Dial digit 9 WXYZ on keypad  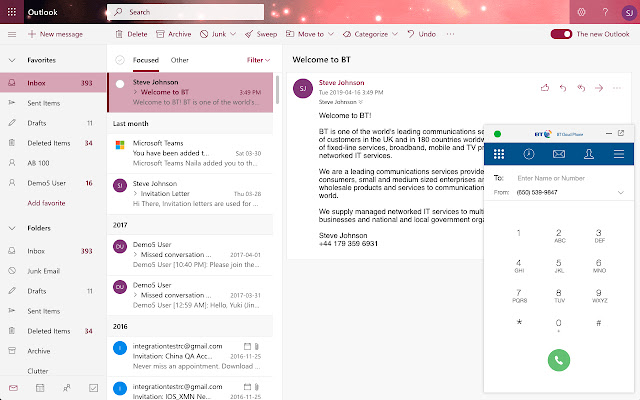tap(599, 296)
